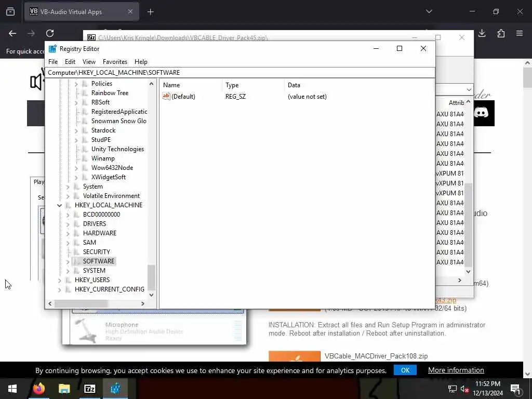Collapse the HKEY_LOCAL_MACHINE hive
532x399 pixels.
tap(59, 205)
